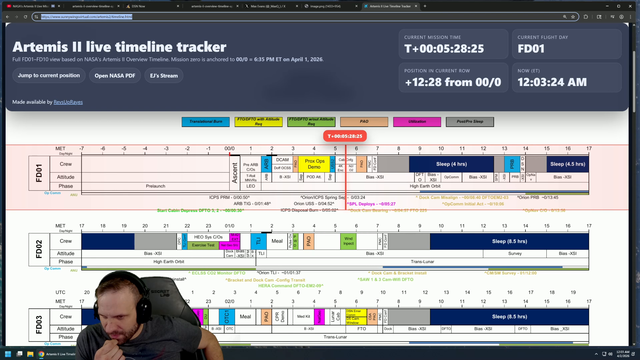The width and height of the screenshot is (640, 360).
Task: Go back with browser back arrow
Action: [7, 17]
